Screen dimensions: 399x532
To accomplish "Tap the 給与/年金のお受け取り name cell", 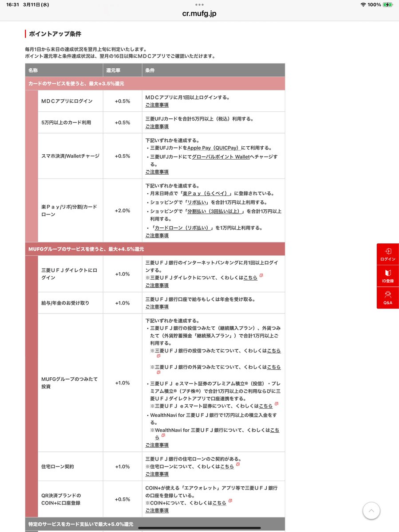I will (x=71, y=303).
